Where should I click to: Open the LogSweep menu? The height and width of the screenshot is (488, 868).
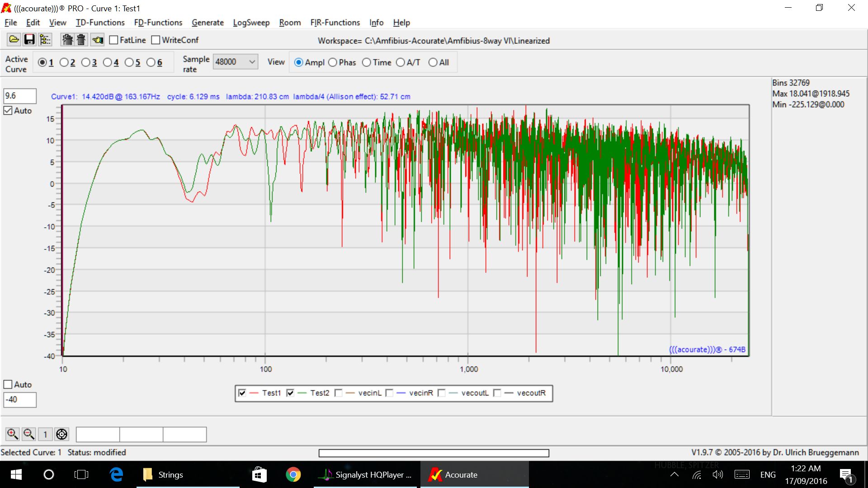click(251, 23)
